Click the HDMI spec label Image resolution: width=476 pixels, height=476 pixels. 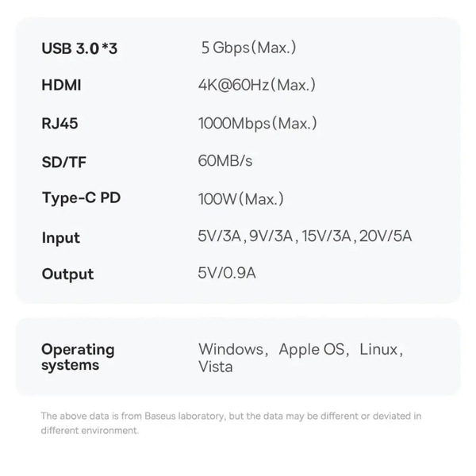point(61,85)
